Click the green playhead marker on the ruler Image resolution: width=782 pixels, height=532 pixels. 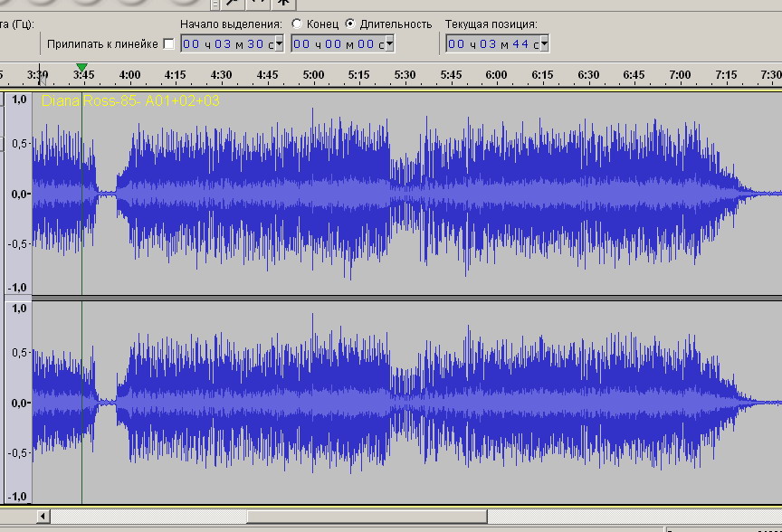coord(82,68)
